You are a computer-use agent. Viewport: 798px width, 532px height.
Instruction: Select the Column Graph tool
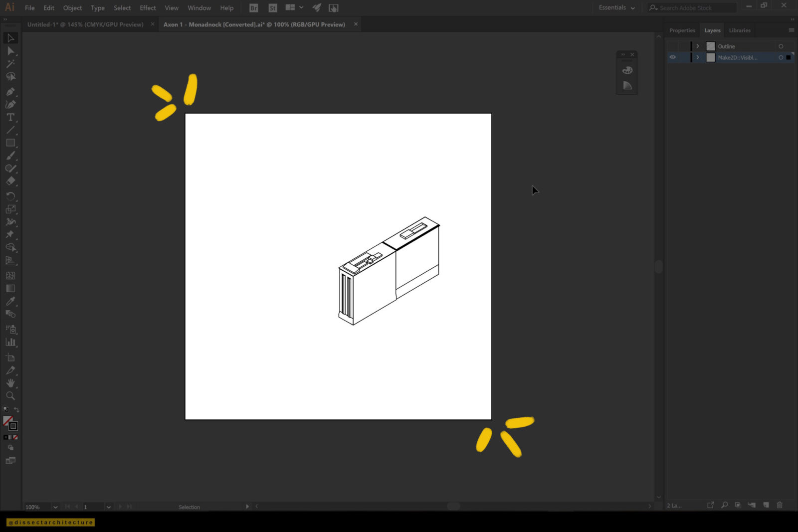point(10,342)
